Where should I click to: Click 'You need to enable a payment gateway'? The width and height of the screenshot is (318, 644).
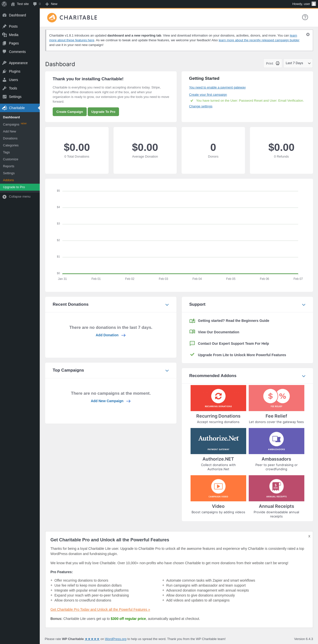217,87
